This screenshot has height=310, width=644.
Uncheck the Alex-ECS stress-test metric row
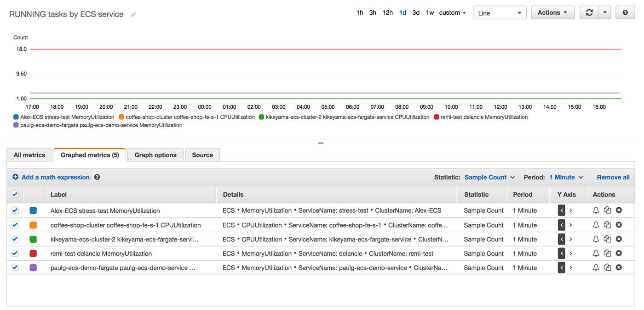click(15, 210)
